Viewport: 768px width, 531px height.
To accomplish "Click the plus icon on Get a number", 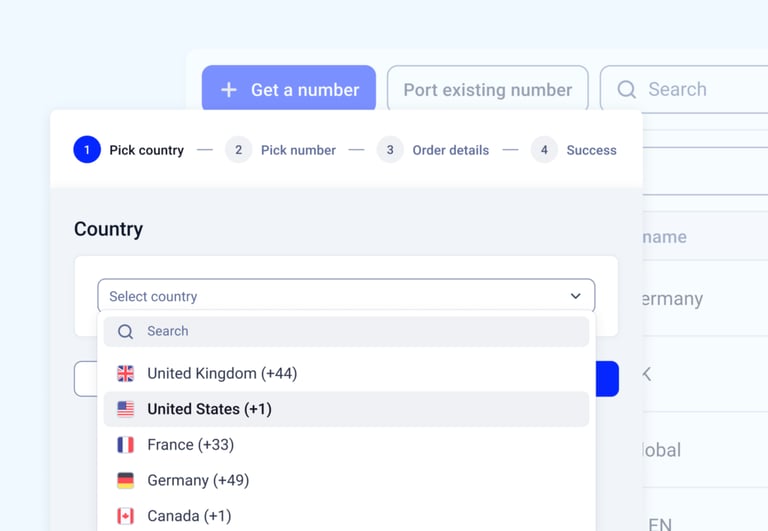I will click(x=229, y=90).
